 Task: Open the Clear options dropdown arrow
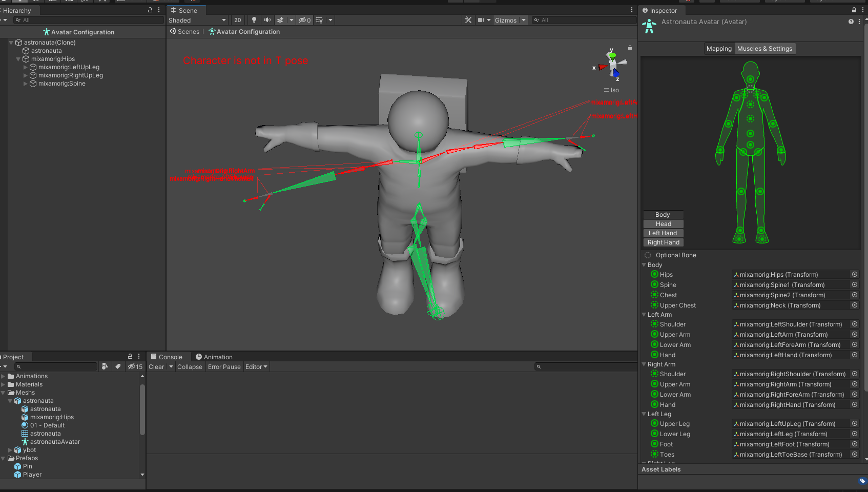171,366
